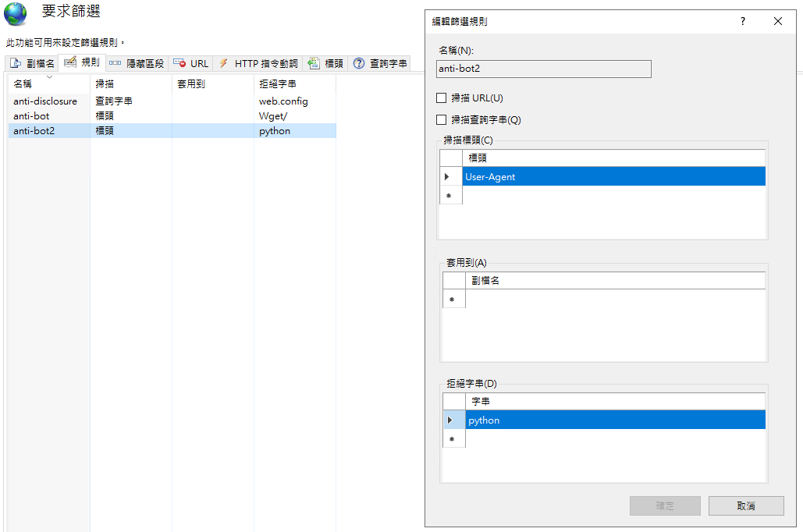Image resolution: width=803 pixels, height=532 pixels.
Task: Select the red URL tab icon
Action: coord(179,64)
